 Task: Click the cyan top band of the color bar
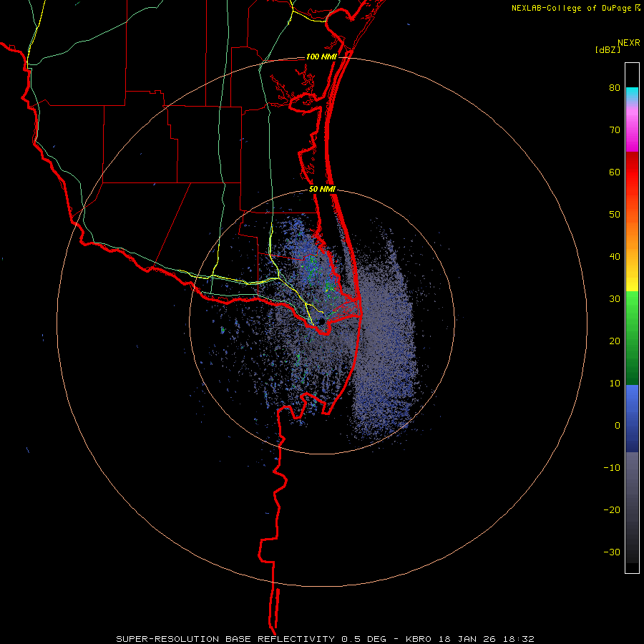[632, 94]
